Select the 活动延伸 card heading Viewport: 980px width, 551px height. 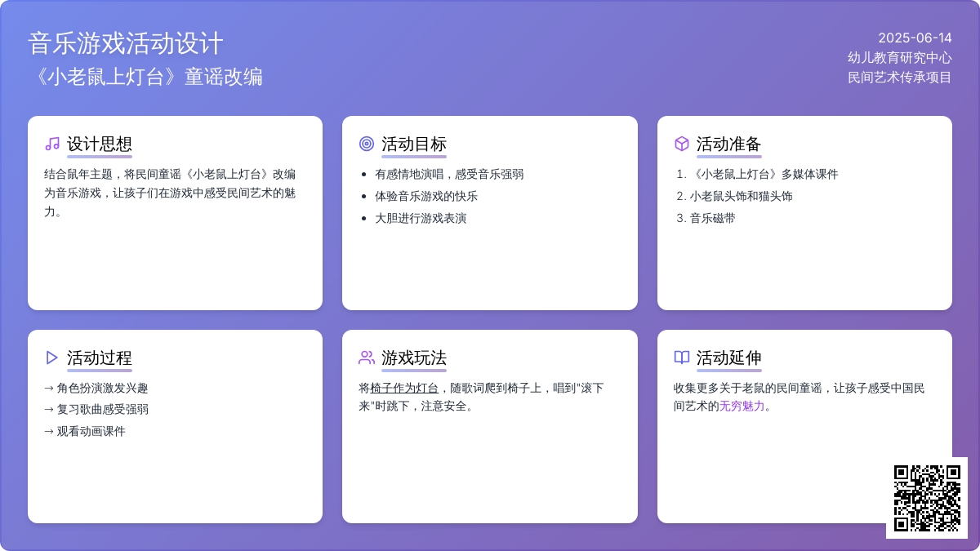(x=729, y=358)
